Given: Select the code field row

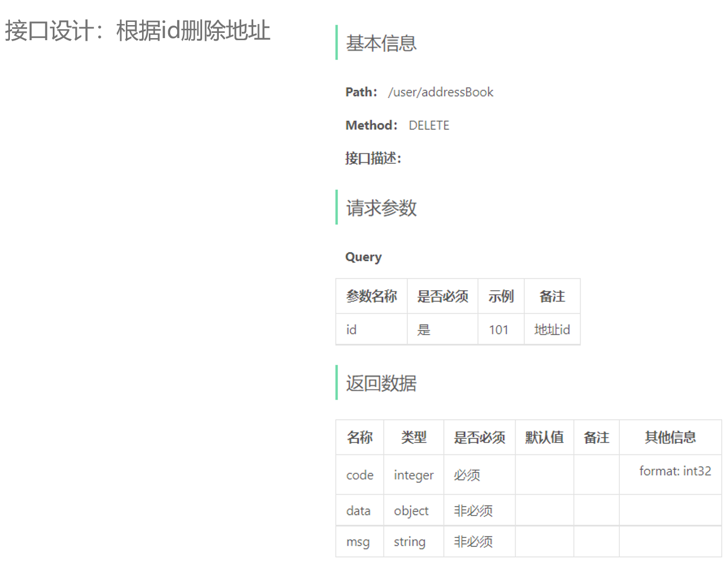Looking at the screenshot, I should [359, 475].
